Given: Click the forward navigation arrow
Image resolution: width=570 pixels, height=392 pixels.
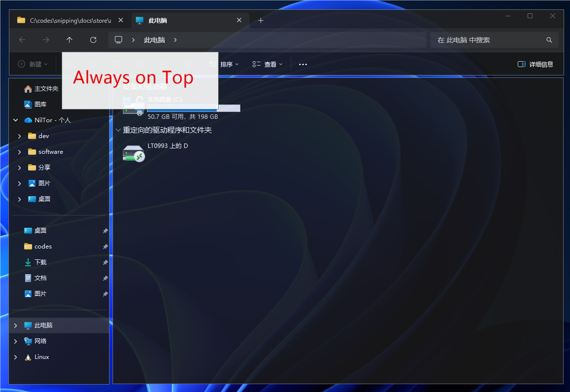Looking at the screenshot, I should point(46,40).
